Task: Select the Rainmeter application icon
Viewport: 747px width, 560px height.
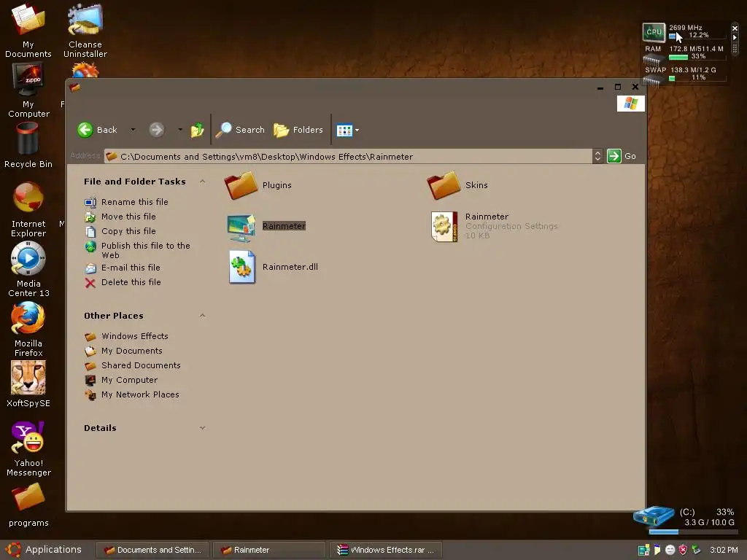Action: (241, 227)
